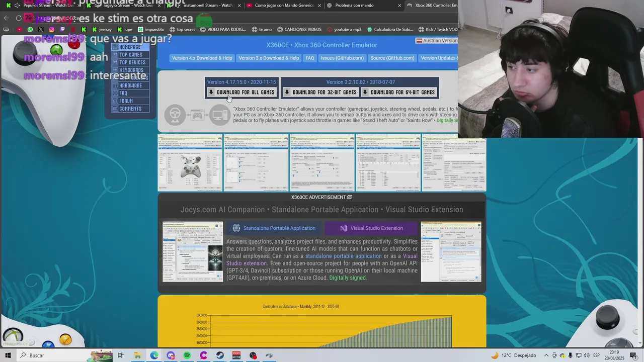This screenshot has height=362, width=644.
Task: Switch to 'Problema con mando' tab
Action: 363,5
